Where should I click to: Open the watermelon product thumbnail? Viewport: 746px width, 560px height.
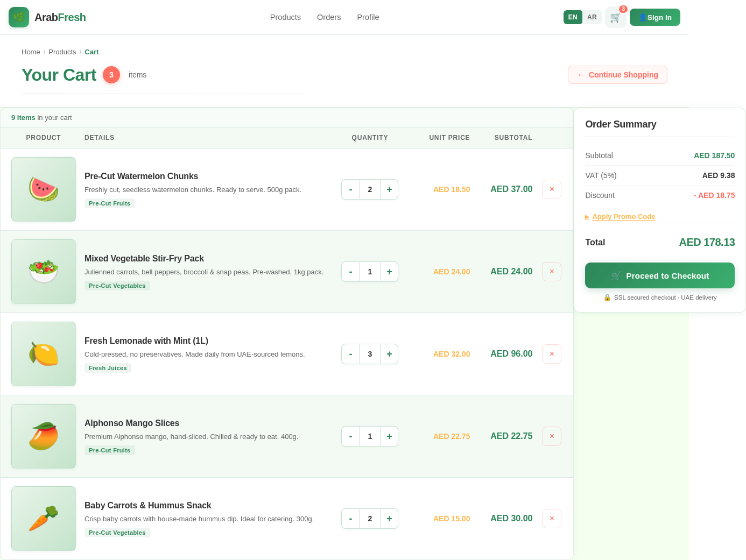44,189
